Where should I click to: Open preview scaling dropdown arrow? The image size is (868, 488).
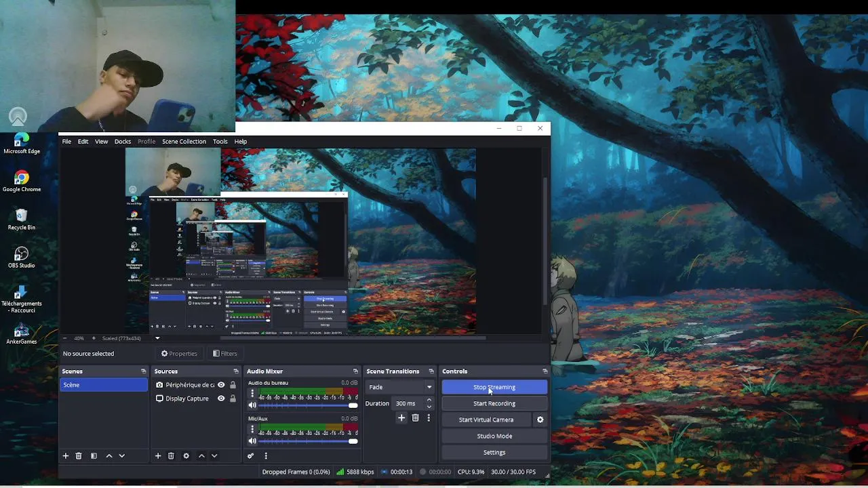point(157,338)
